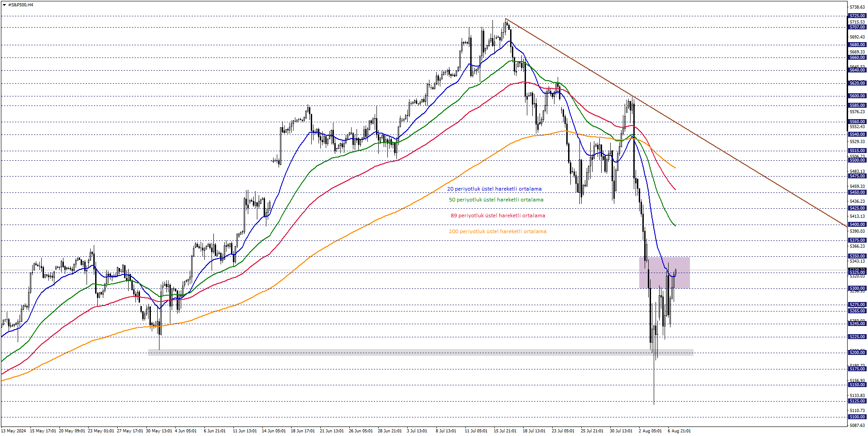The height and width of the screenshot is (436, 868).
Task: Click the 5620.00 price level label
Action: point(857,83)
